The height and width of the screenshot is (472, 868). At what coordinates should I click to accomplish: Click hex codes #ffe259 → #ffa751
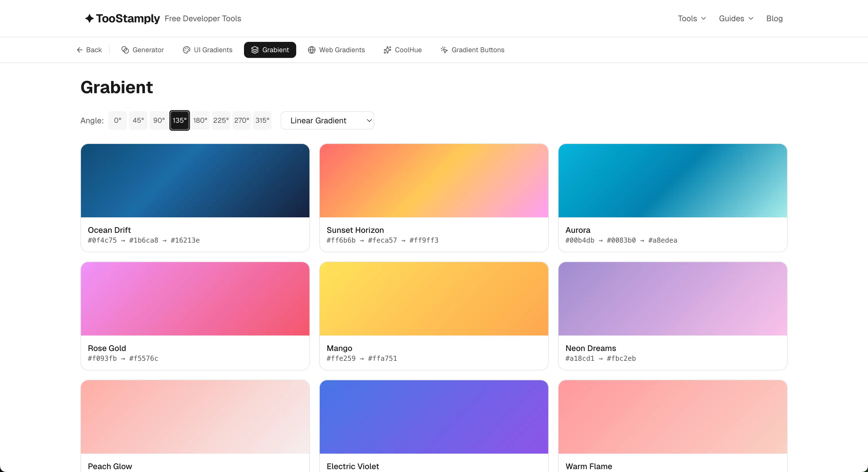362,358
